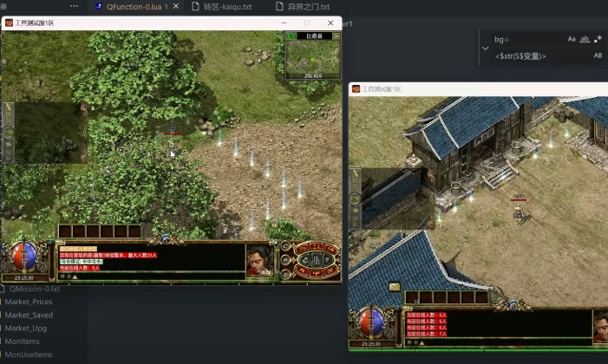The width and height of the screenshot is (608, 364).
Task: Click the HP/MP orb in left game
Action: [x=24, y=256]
